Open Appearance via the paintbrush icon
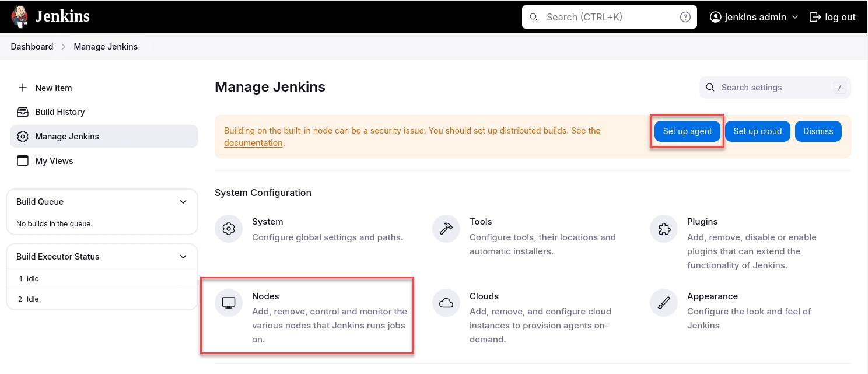This screenshot has width=868, height=374. [664, 303]
